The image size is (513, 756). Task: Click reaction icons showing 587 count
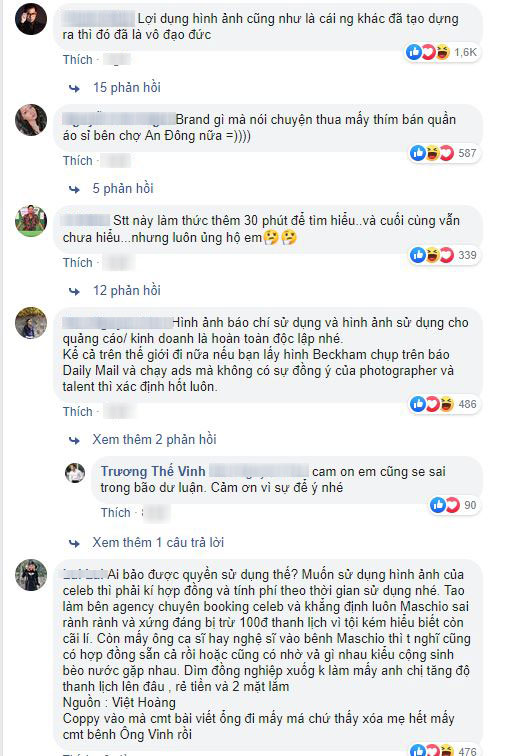444,153
